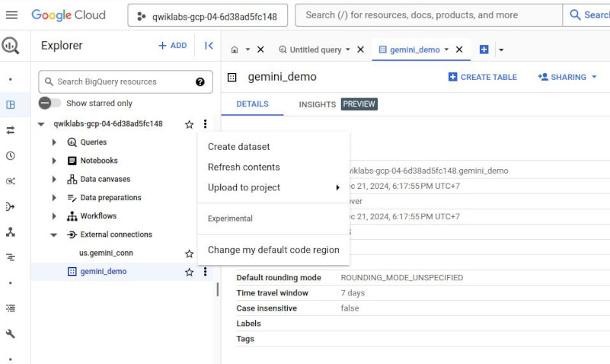Close the gemini_demo tab
The height and width of the screenshot is (364, 610).
tap(459, 49)
